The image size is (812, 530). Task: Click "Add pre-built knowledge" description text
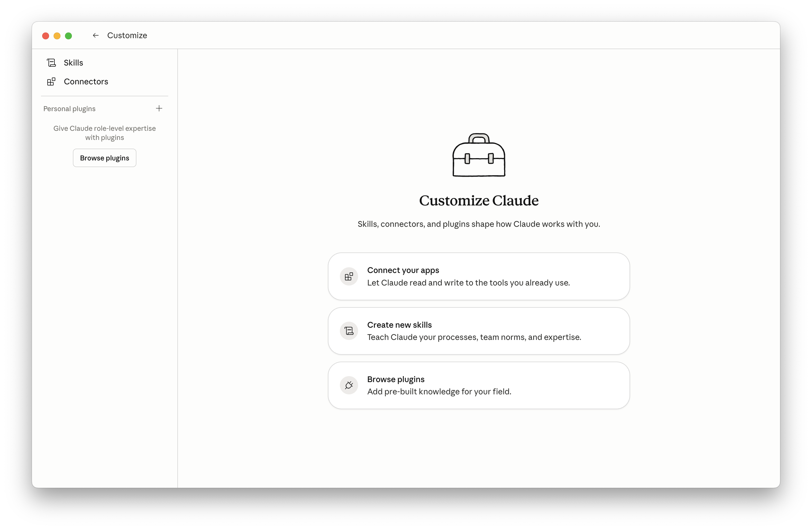[439, 392]
